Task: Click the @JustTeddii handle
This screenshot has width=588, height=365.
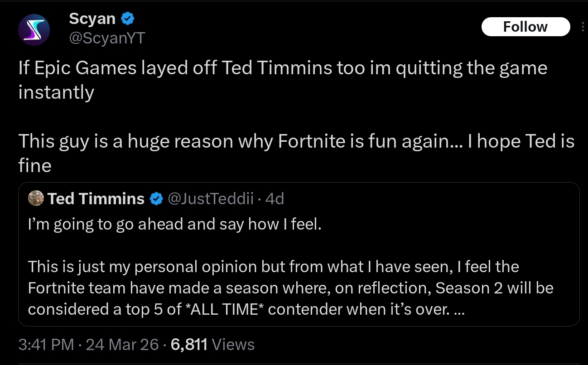Action: point(211,199)
